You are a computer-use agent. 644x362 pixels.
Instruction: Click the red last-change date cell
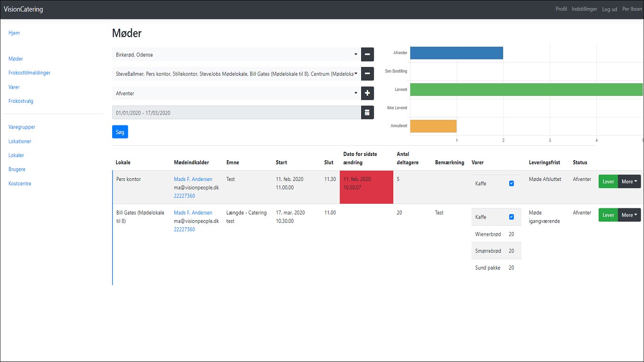pos(366,187)
